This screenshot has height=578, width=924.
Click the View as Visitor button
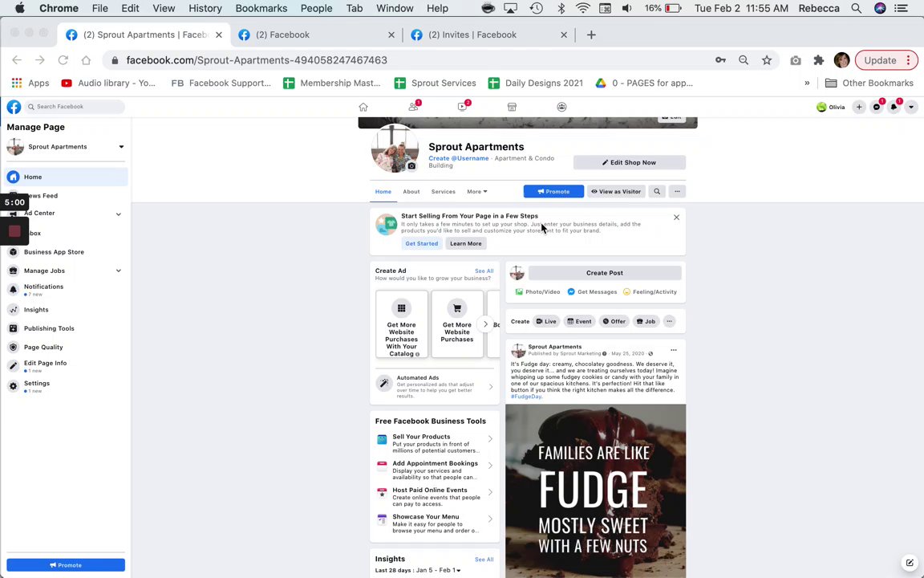(x=616, y=192)
